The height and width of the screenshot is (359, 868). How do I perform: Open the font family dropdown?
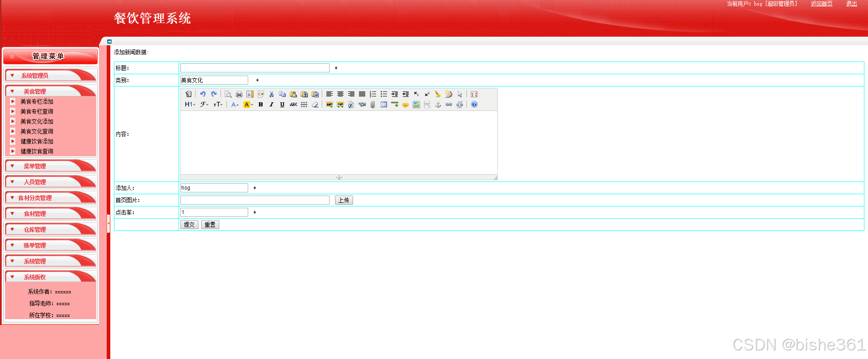(204, 105)
